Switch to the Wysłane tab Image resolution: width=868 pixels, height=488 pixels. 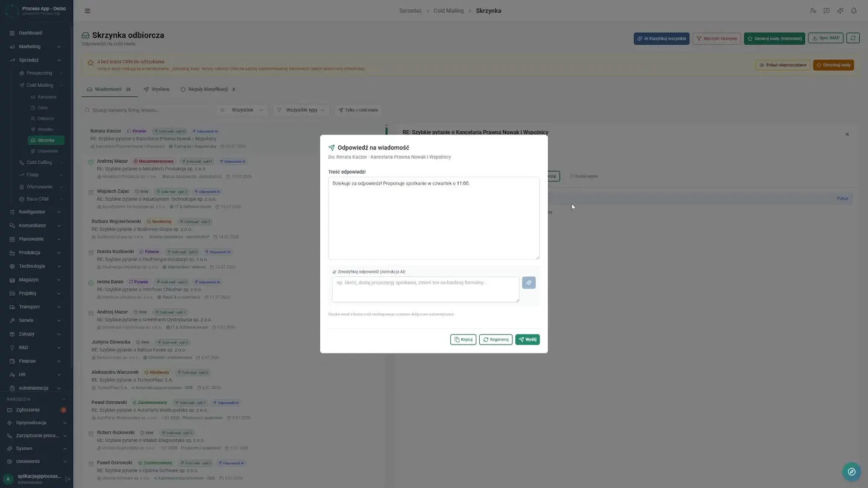[156, 89]
